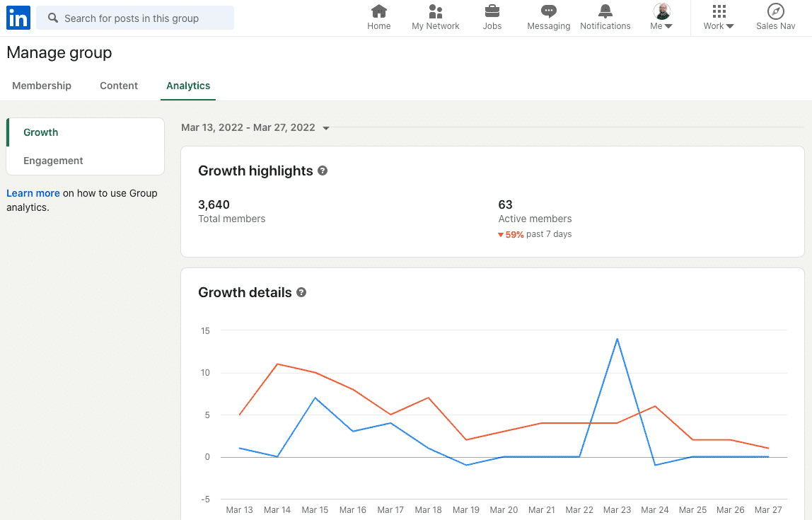Click the LinkedIn logo icon
Screen dimensions: 812x520
[x=18, y=18]
